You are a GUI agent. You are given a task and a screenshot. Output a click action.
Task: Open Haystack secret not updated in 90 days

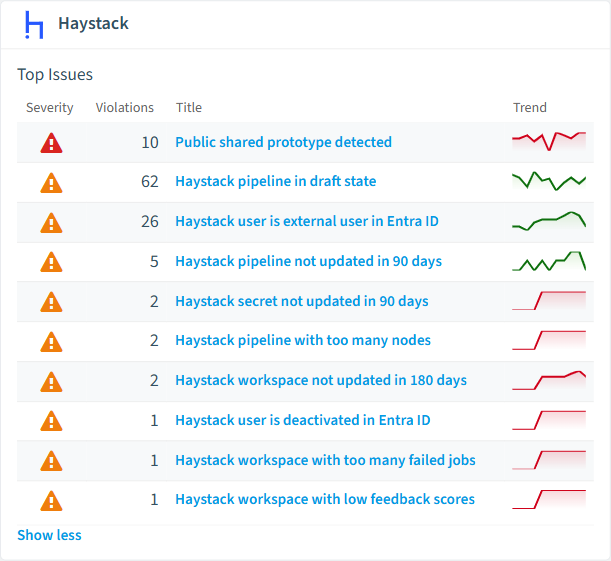click(x=302, y=301)
